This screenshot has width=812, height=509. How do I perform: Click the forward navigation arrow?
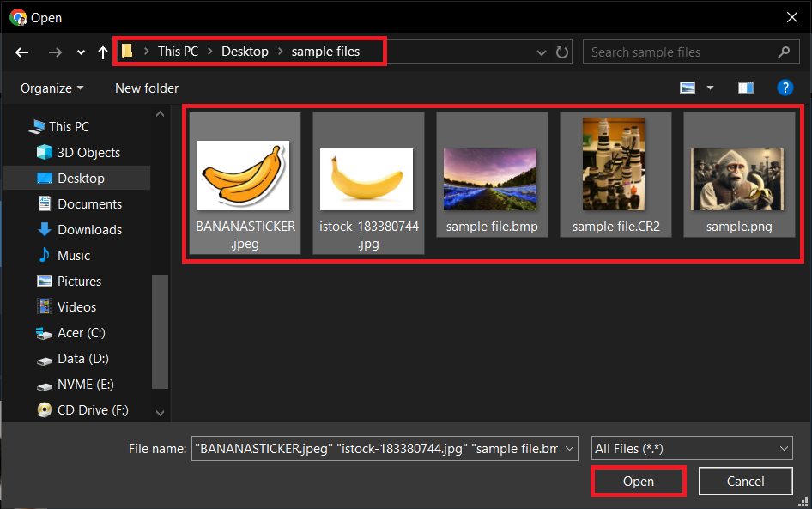[x=55, y=52]
